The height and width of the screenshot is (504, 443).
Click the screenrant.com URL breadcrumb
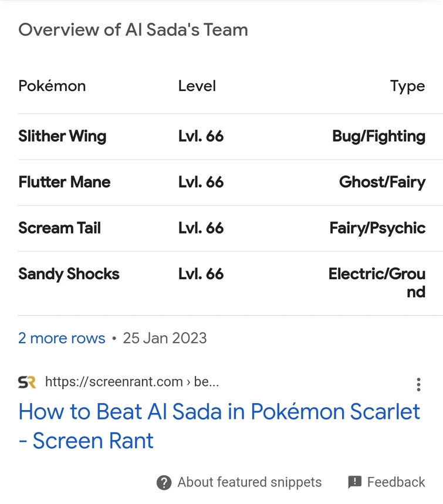pos(131,383)
